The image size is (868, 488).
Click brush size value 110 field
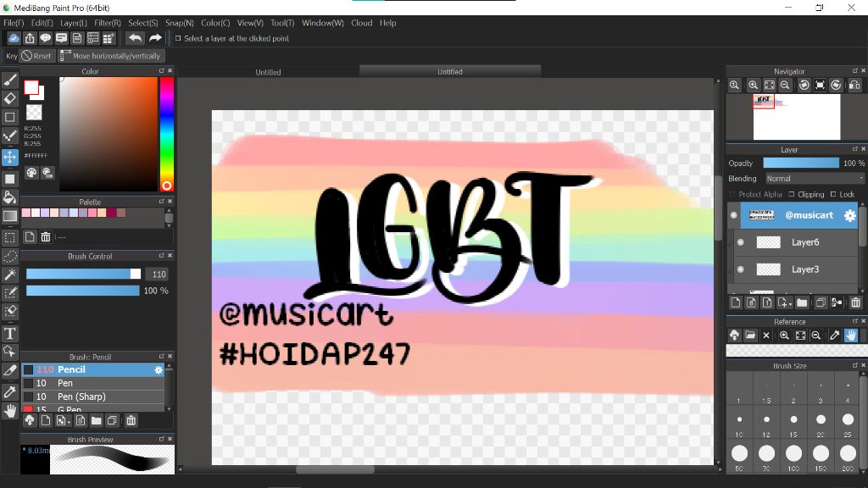[159, 274]
